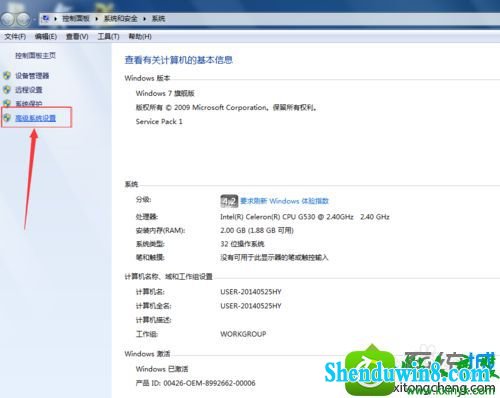Expand arrow after Control Panel icon in breadcrumb
500x398 pixels.
tap(55, 19)
